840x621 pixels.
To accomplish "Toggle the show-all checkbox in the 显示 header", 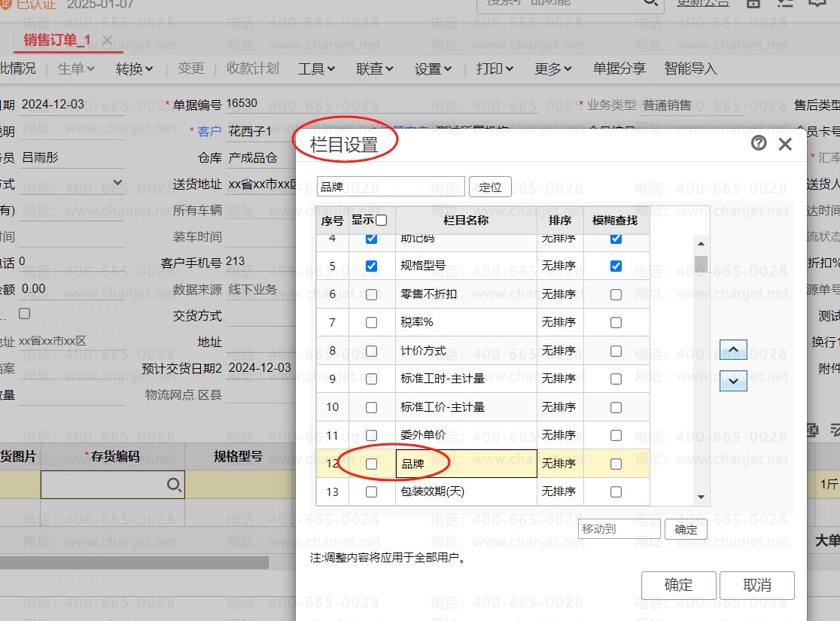I will tap(382, 221).
